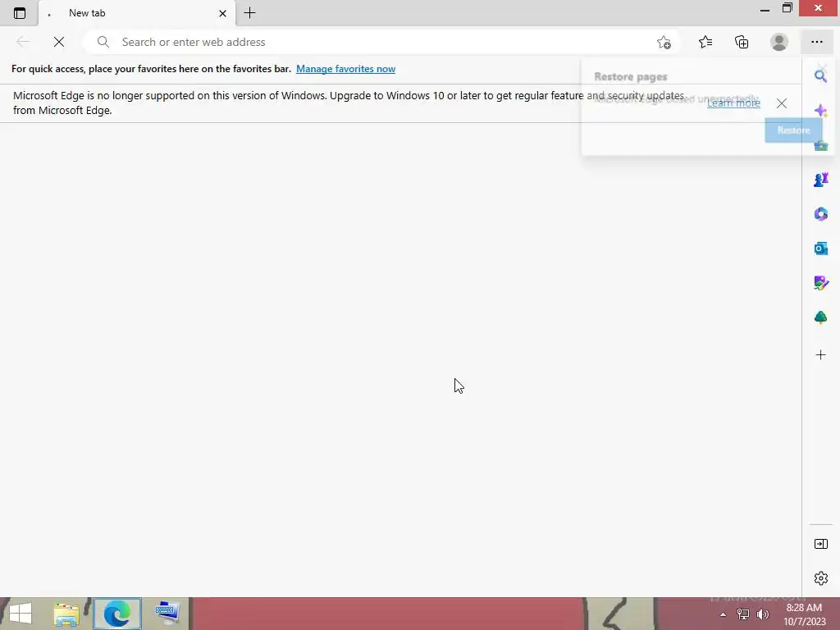Open the sidebar Designer pencil icon
This screenshot has width=840, height=630.
point(820,283)
